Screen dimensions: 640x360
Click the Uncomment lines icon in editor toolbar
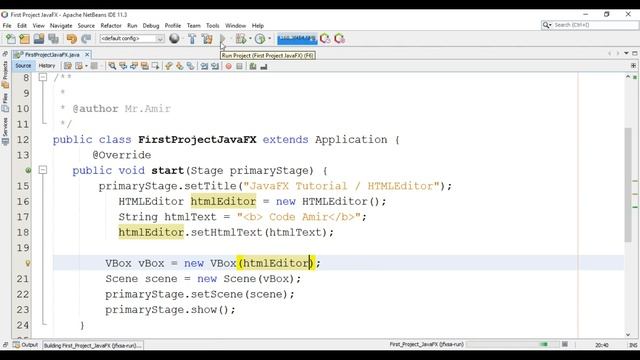[x=264, y=66]
